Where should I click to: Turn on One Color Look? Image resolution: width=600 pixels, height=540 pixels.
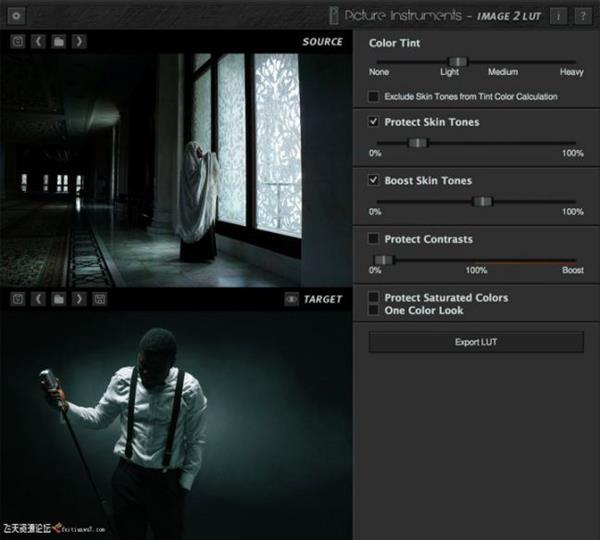(374, 311)
